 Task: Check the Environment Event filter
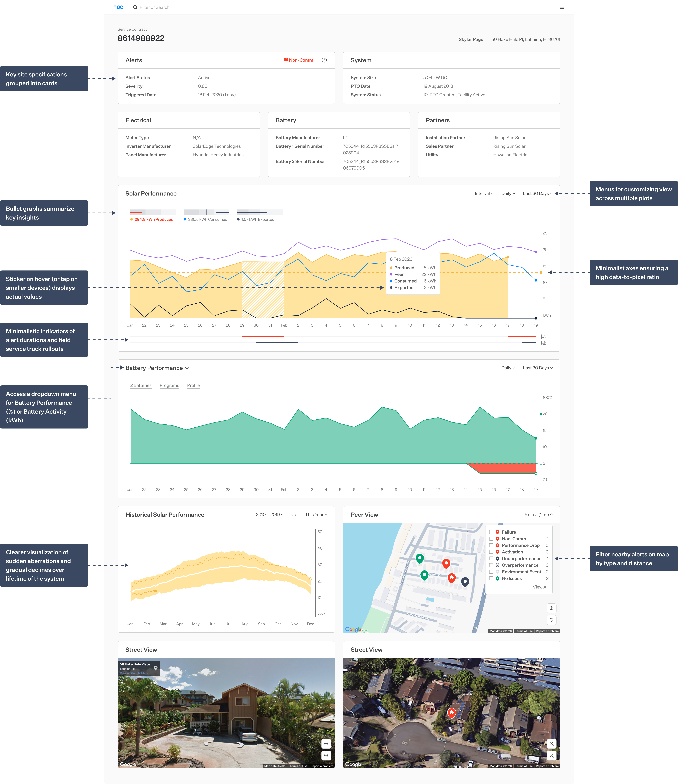[x=491, y=572]
